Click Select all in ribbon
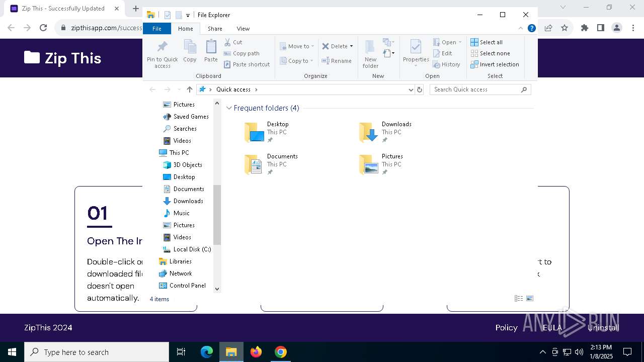The image size is (644, 362). pyautogui.click(x=487, y=42)
